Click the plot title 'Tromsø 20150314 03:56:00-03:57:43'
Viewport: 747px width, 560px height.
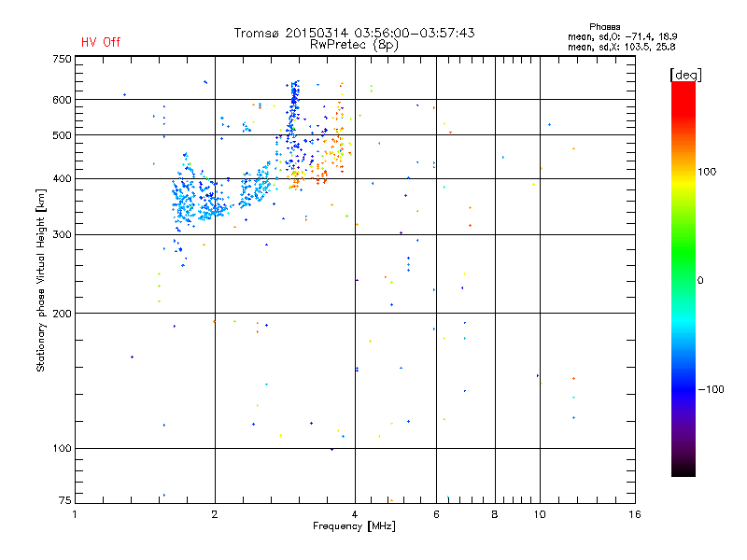(x=354, y=33)
